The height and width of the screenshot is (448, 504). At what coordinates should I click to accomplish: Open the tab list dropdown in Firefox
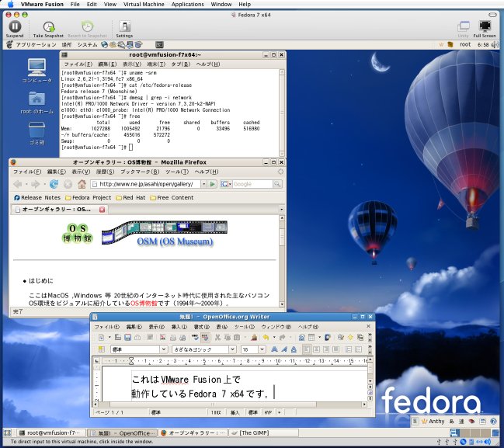(x=282, y=210)
